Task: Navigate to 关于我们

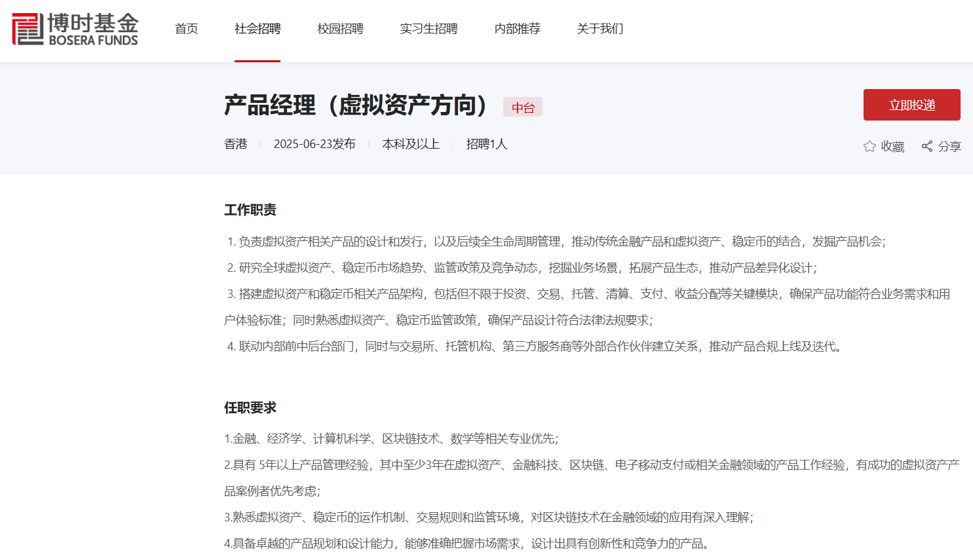Action: click(600, 29)
